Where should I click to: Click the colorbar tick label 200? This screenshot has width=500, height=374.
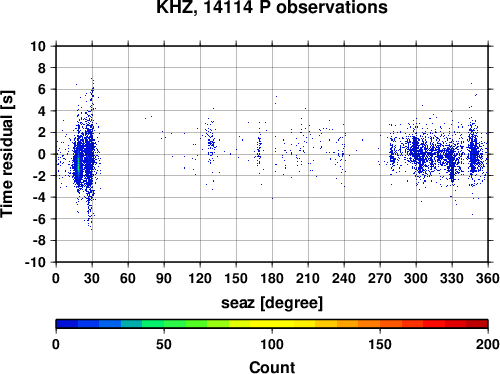(488, 344)
